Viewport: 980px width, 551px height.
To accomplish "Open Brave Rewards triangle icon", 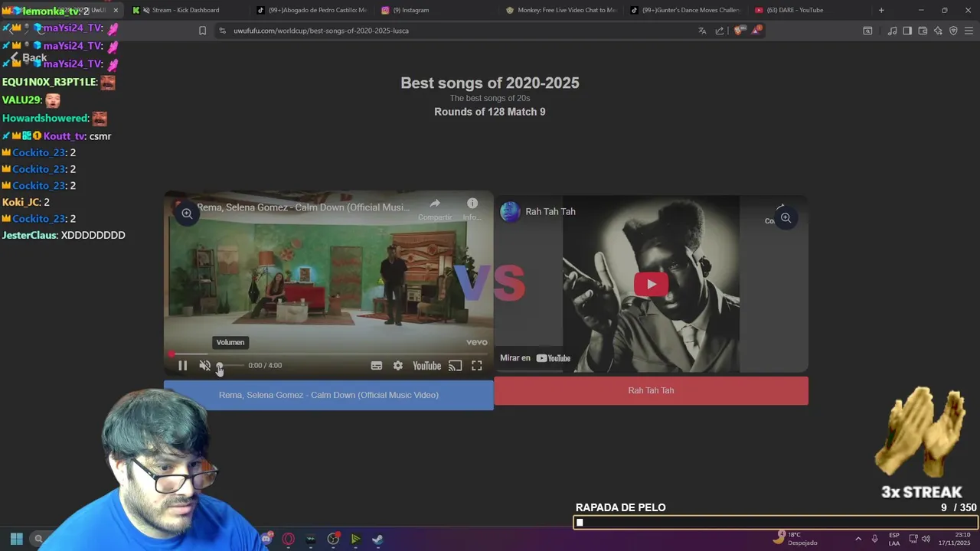I will (x=756, y=30).
